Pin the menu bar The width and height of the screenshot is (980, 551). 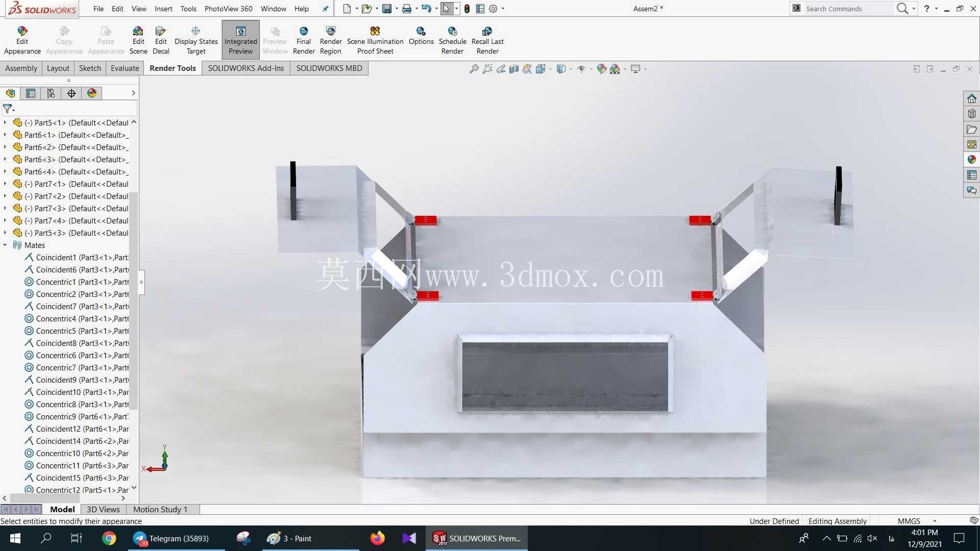[x=325, y=9]
